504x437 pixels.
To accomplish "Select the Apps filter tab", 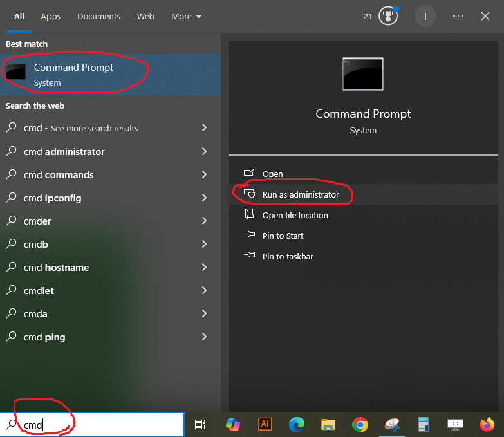I will tap(50, 16).
